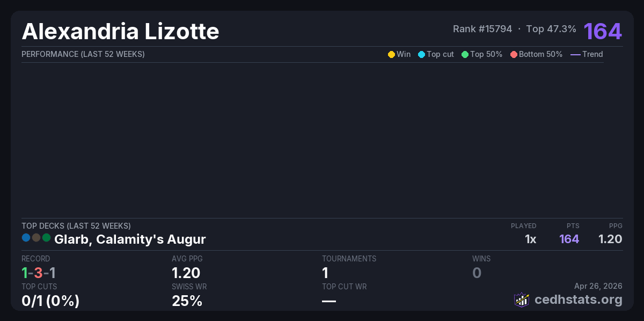Click the Rank #15794 text
This screenshot has width=644, height=321.
pos(482,29)
